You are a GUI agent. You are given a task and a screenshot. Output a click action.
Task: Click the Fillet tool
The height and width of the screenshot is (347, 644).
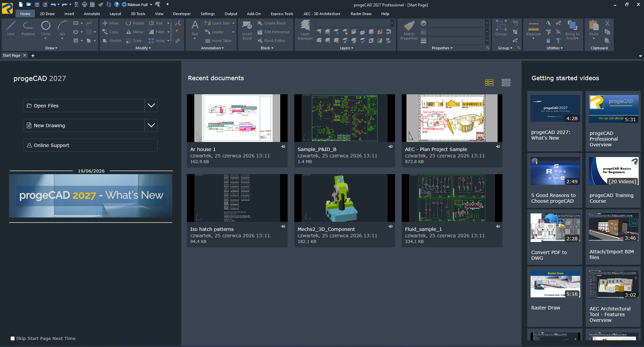(x=157, y=32)
